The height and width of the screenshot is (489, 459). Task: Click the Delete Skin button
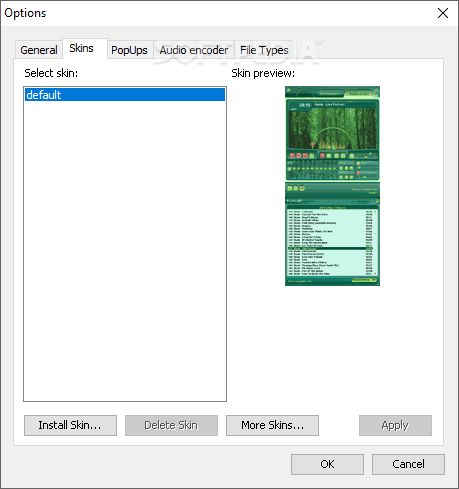click(x=171, y=425)
